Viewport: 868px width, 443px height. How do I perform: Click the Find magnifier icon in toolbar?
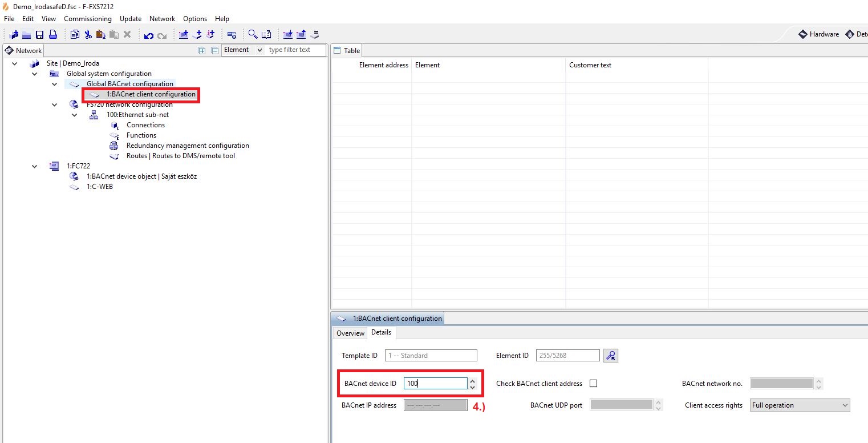[253, 35]
